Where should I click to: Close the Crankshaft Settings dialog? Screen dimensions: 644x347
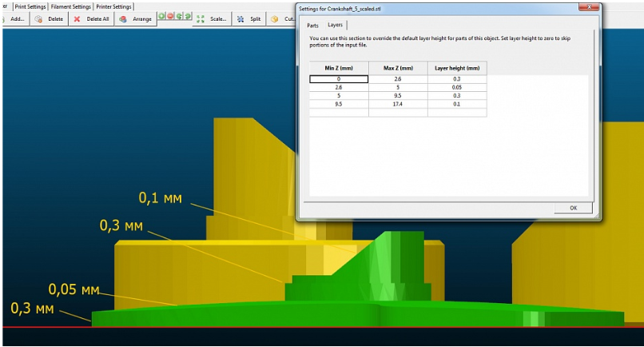pyautogui.click(x=589, y=7)
